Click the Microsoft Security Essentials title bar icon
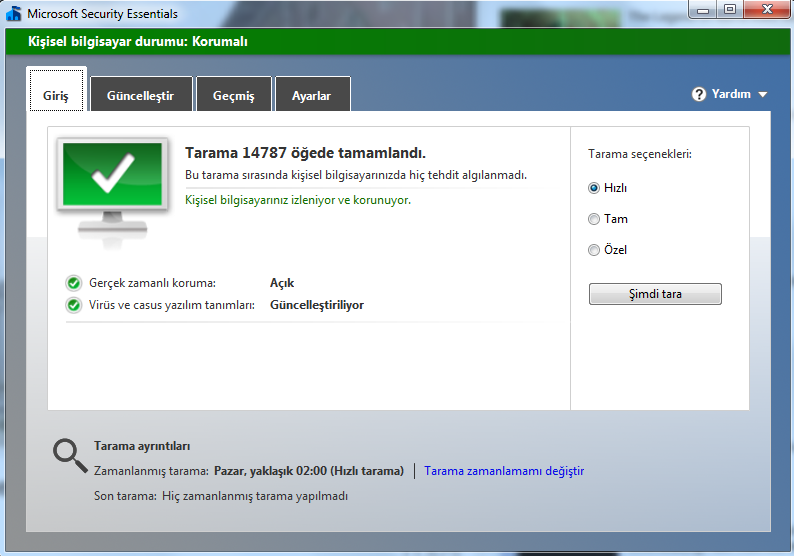The width and height of the screenshot is (794, 556). point(14,14)
